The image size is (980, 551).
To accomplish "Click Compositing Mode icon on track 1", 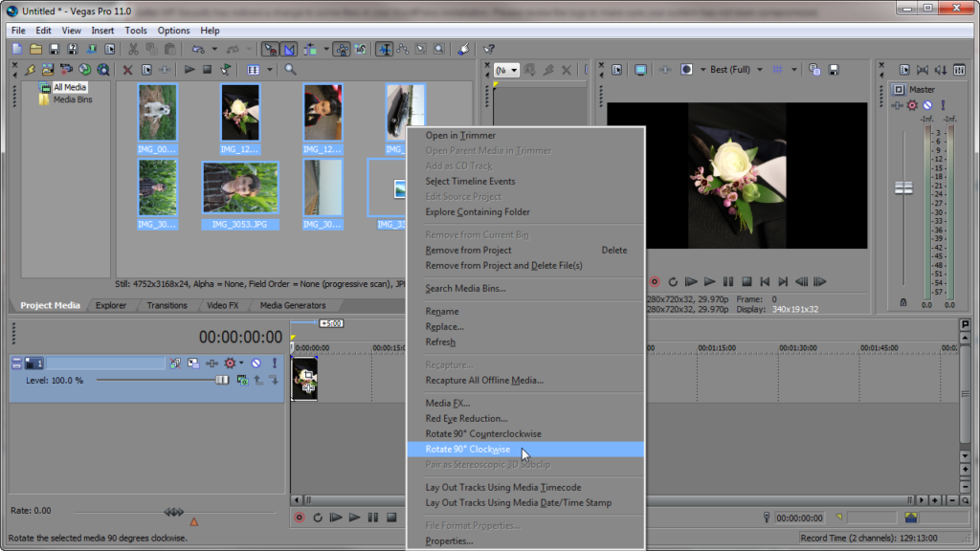I will tap(242, 380).
